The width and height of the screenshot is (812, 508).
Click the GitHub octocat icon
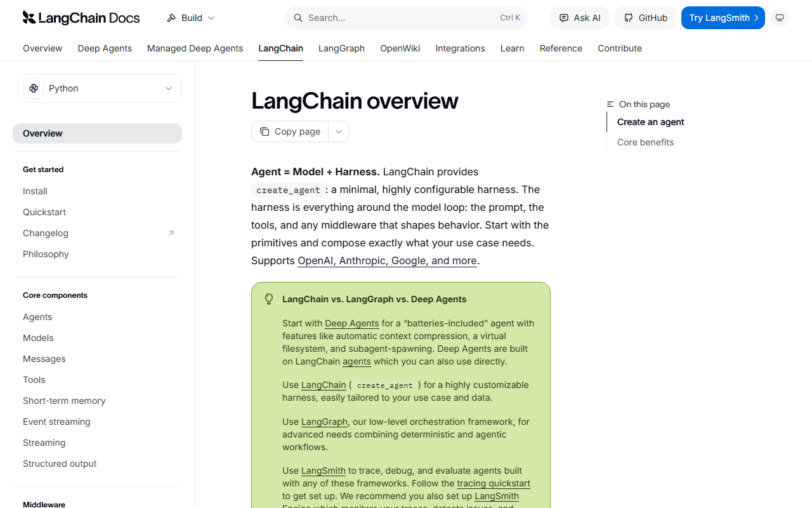[x=628, y=18]
